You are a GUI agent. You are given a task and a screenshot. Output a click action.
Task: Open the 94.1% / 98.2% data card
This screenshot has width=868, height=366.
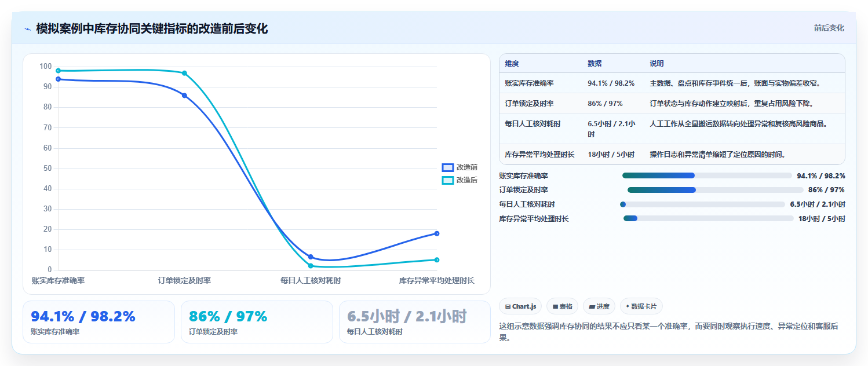tap(99, 322)
